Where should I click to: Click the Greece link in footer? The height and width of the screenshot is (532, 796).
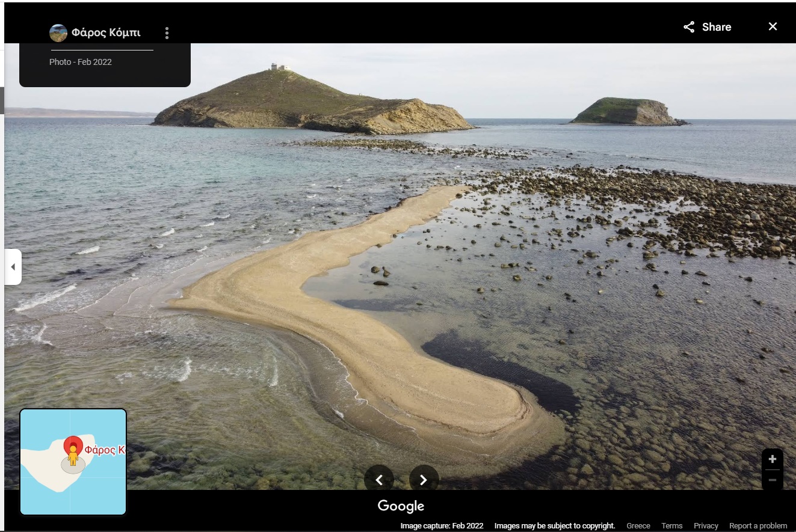click(638, 526)
